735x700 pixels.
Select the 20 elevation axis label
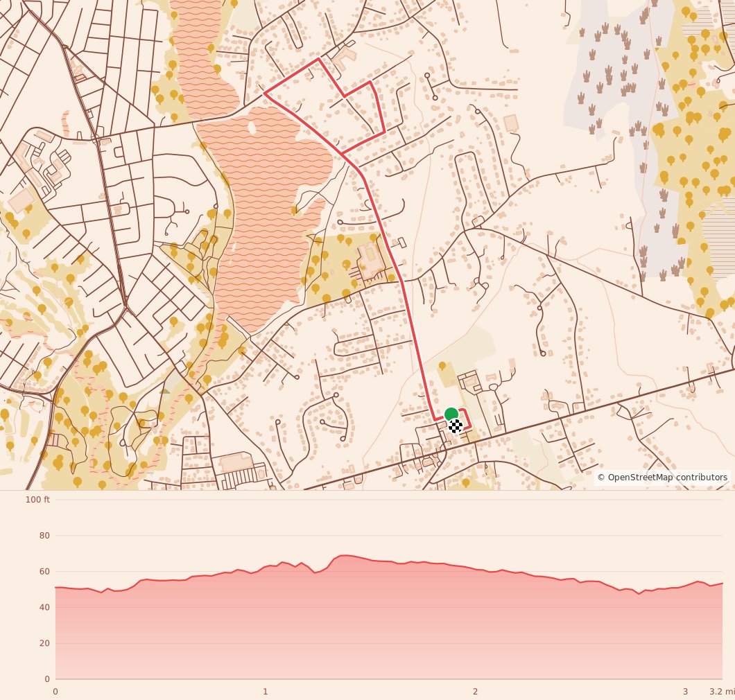click(44, 643)
